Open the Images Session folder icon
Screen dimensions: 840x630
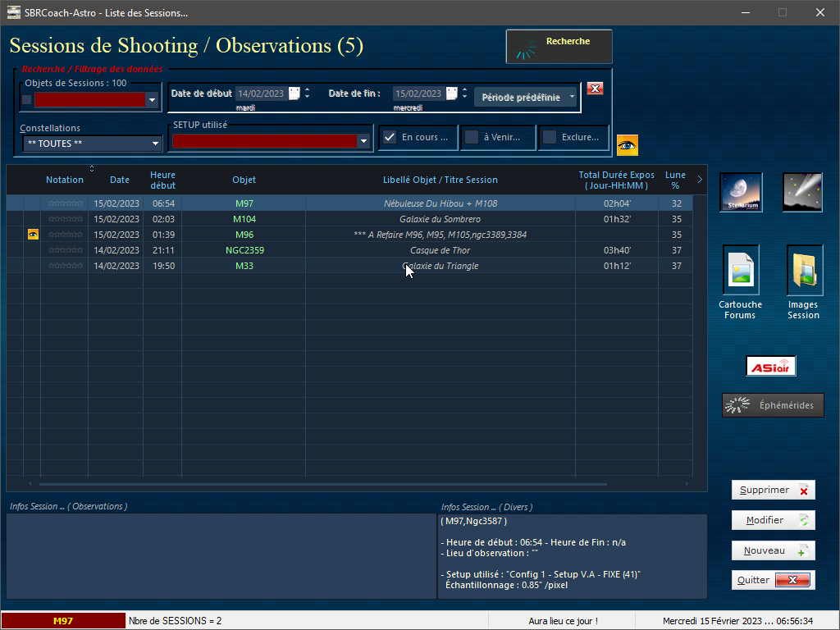click(805, 270)
